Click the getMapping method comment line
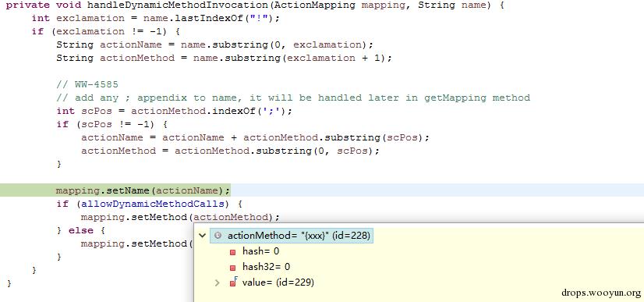Screen dimensions: 644x302 pyautogui.click(x=293, y=98)
